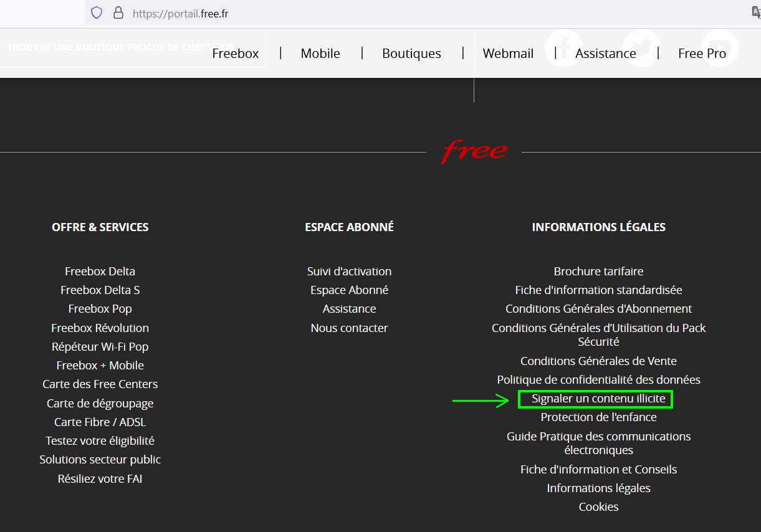Open the Brochure tarifaire link
The height and width of the screenshot is (532, 761).
(x=598, y=272)
